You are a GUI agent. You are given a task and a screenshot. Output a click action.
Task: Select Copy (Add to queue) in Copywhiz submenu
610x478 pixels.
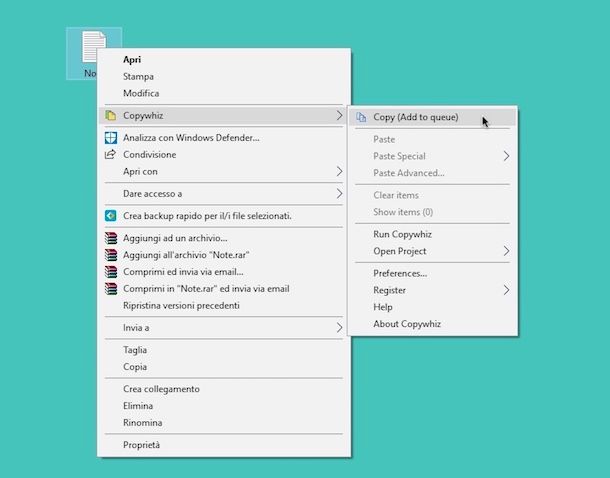pyautogui.click(x=433, y=117)
